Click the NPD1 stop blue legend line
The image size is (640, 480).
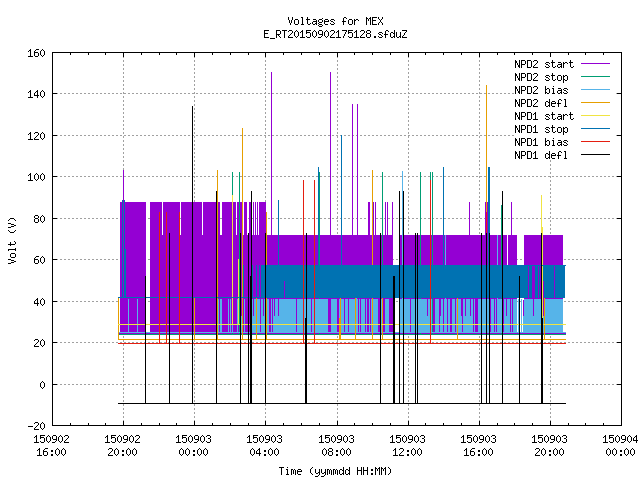(x=595, y=129)
